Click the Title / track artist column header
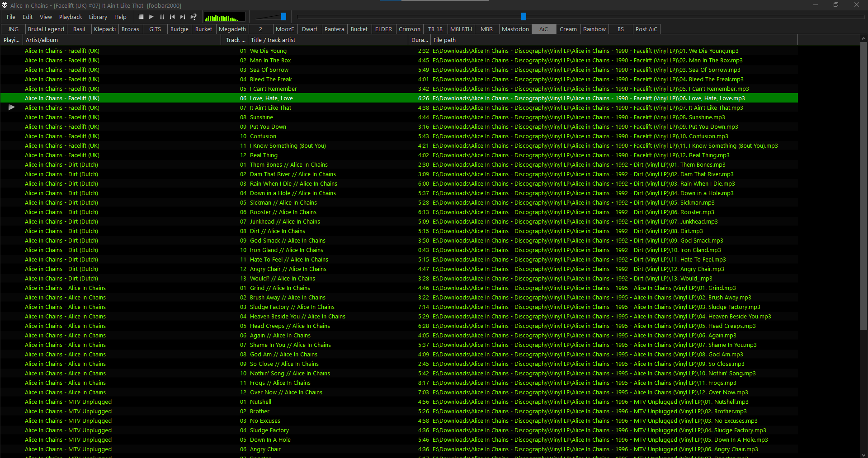Screen dimensions: 868x458 (x=328, y=40)
